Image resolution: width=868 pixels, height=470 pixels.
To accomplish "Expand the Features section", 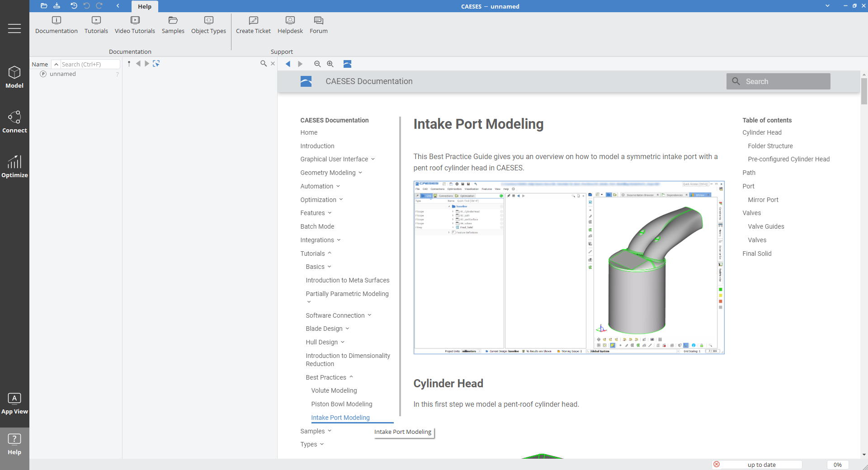I will click(330, 213).
